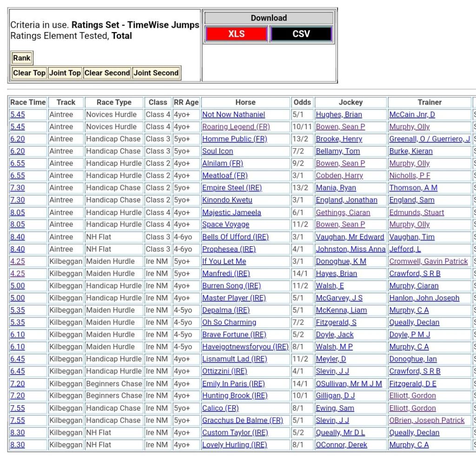View jockey OConnor, Derek

click(341, 445)
